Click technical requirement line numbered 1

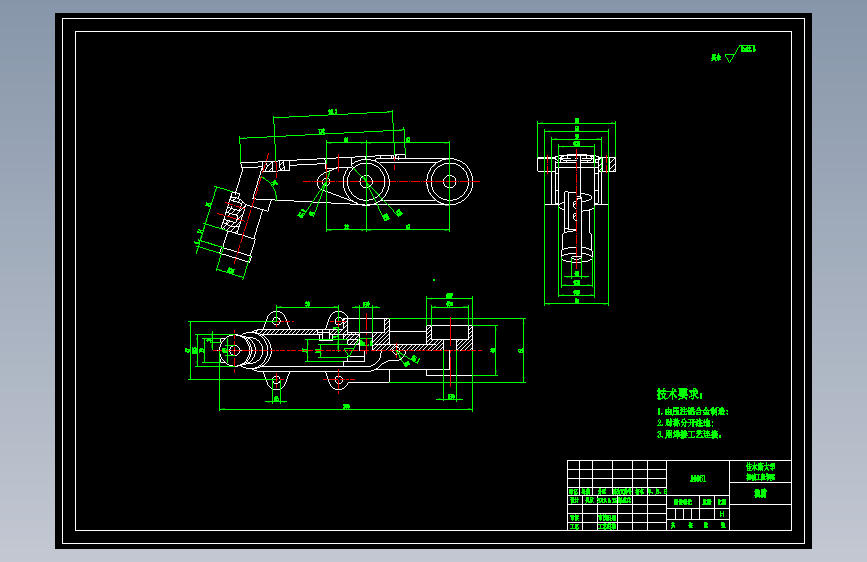(693, 412)
